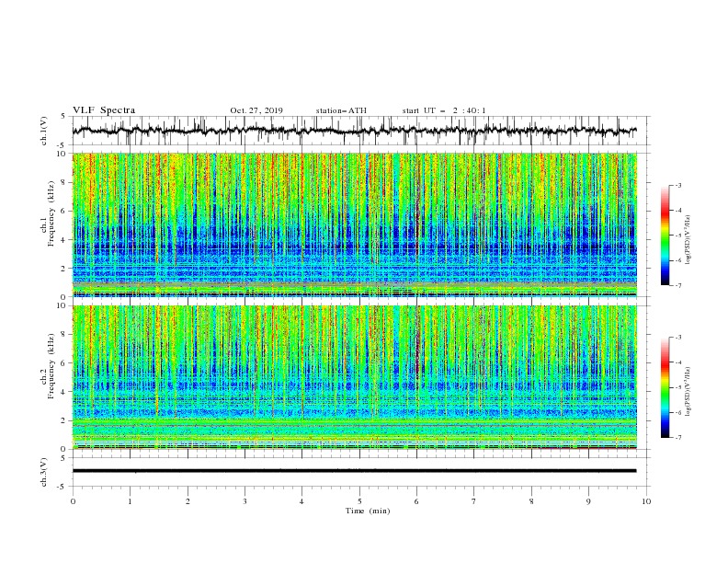Click the ch.2 colorbar "log(PSD)(V²/Hz)" label

click(688, 391)
